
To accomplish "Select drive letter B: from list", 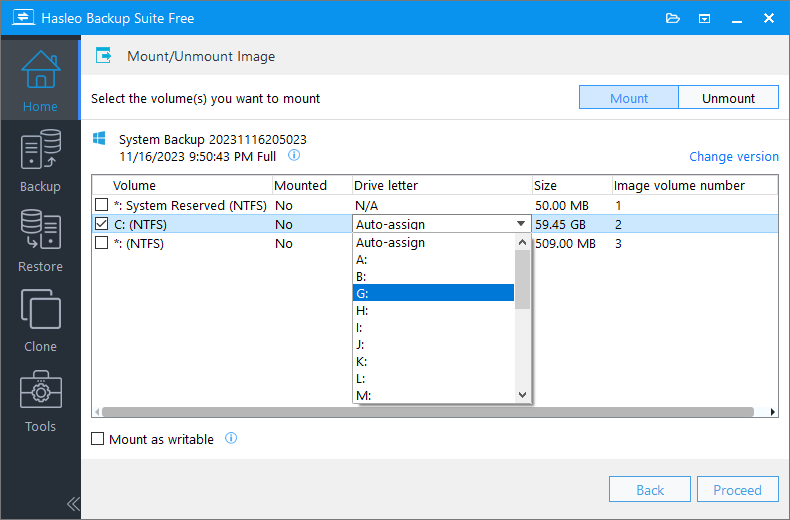I will [433, 276].
